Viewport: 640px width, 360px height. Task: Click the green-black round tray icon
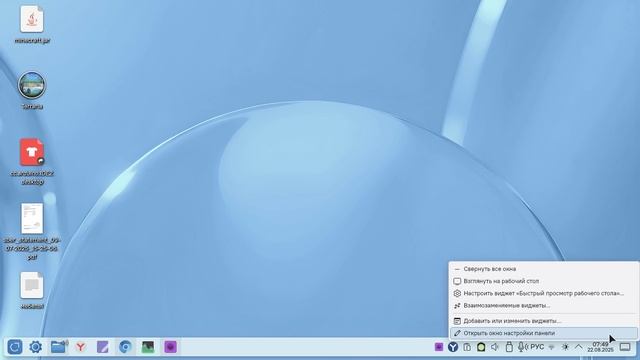[481, 347]
